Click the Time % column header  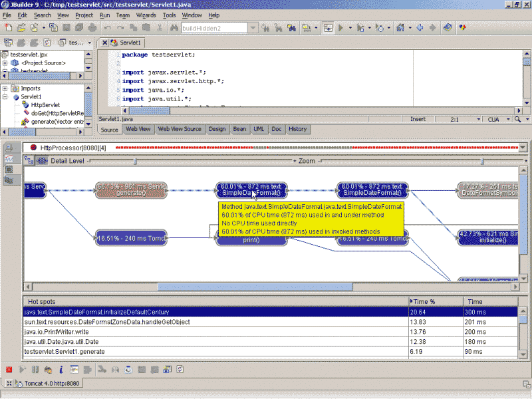point(426,301)
